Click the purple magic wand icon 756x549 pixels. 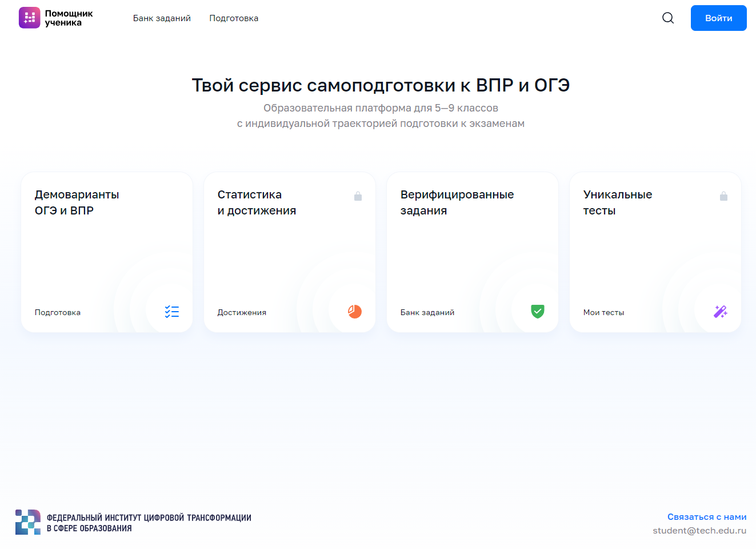(720, 312)
